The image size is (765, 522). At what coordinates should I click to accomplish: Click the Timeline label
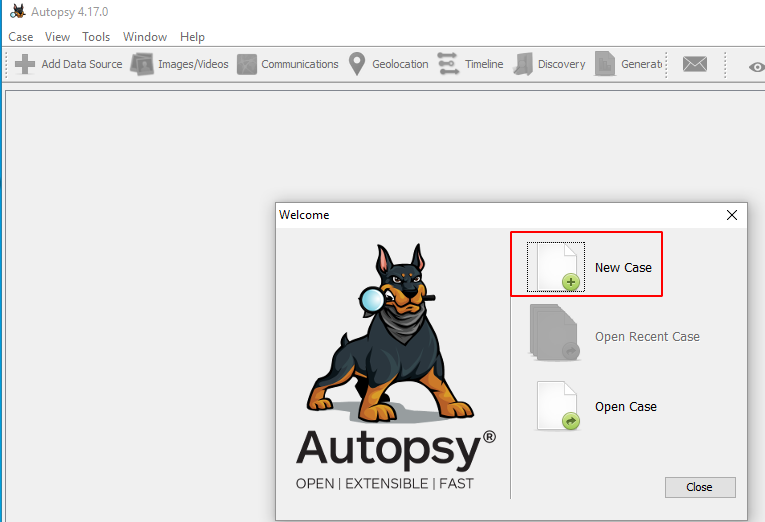point(484,64)
